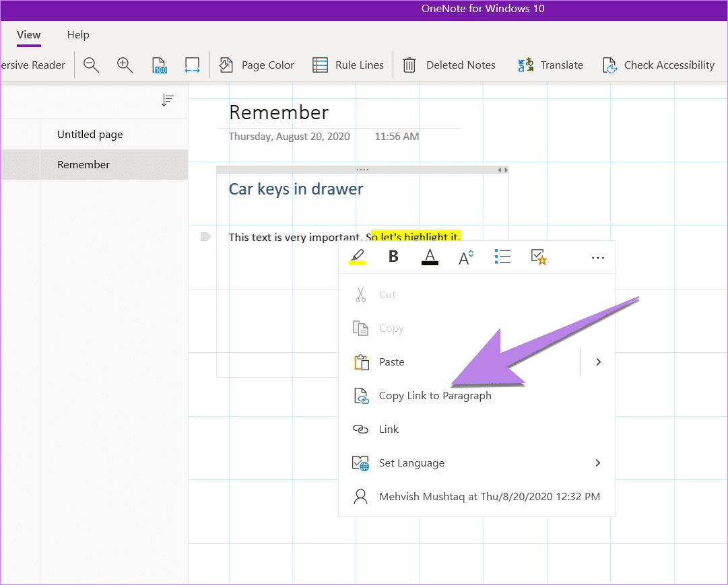Image resolution: width=728 pixels, height=585 pixels.
Task: Select Copy Link to Paragraph
Action: (x=477, y=396)
